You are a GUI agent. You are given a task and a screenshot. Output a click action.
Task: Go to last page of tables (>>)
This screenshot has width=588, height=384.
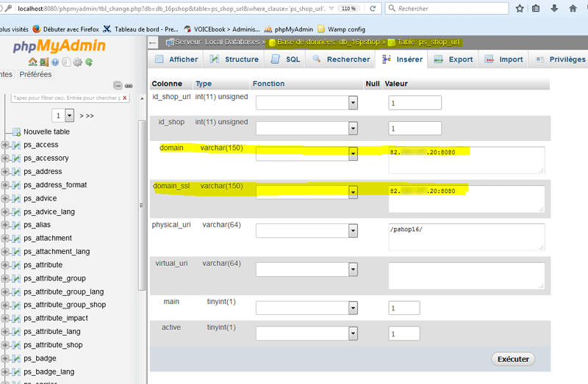(x=90, y=116)
